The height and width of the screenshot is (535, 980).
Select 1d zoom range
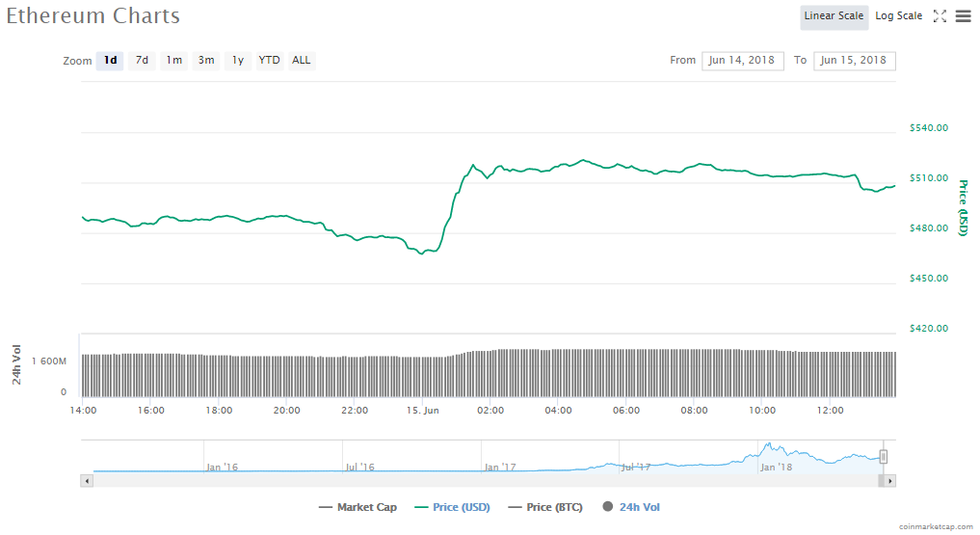pos(110,61)
